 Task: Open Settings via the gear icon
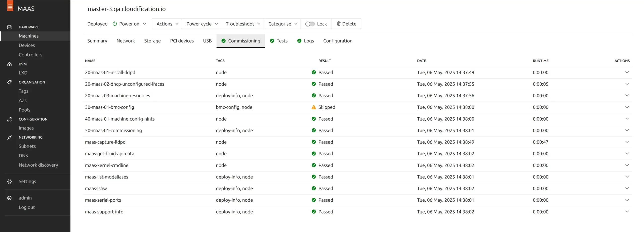[10, 181]
